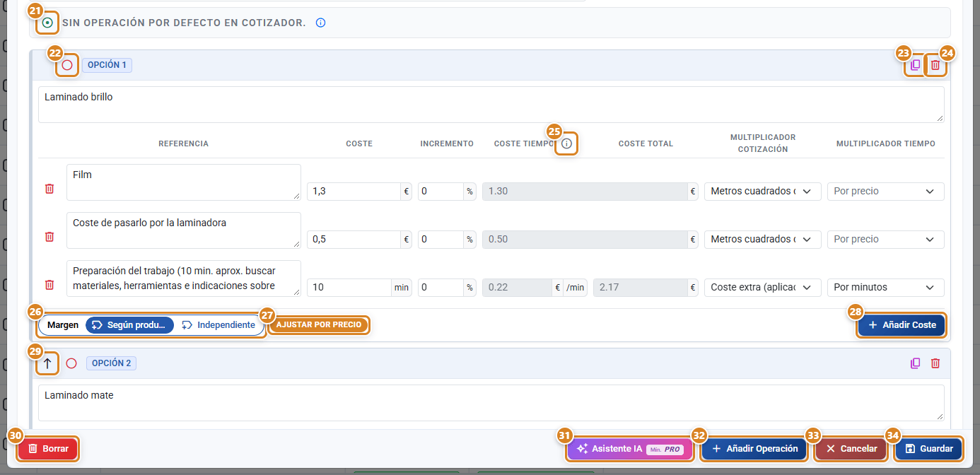
Task: Delete Opción 2 using the trash icon
Action: (x=935, y=363)
